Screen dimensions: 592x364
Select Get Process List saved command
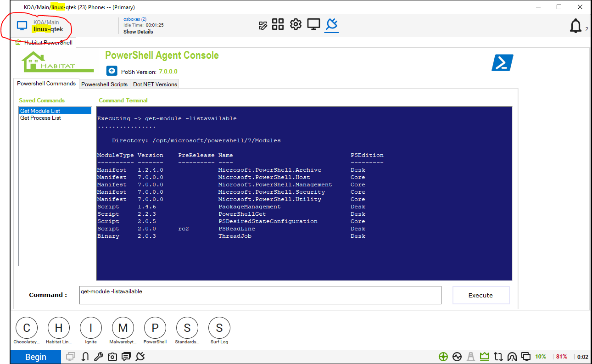[x=55, y=118]
